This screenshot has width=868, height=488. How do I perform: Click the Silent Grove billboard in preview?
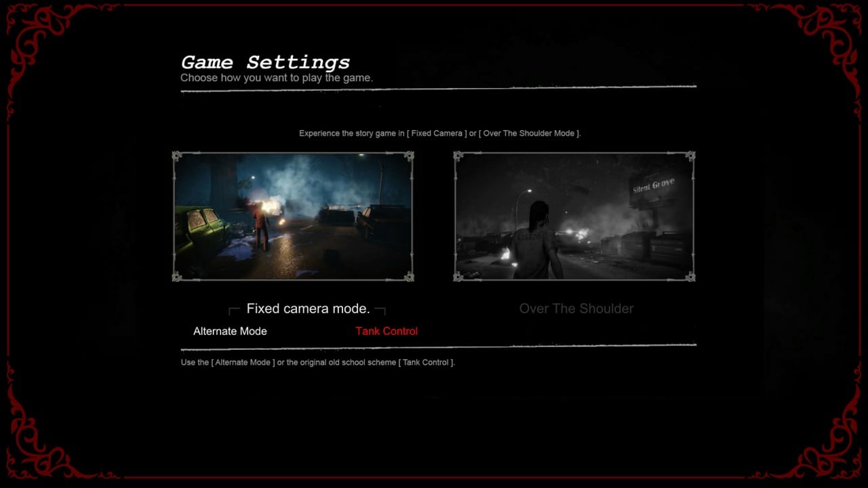click(x=654, y=187)
